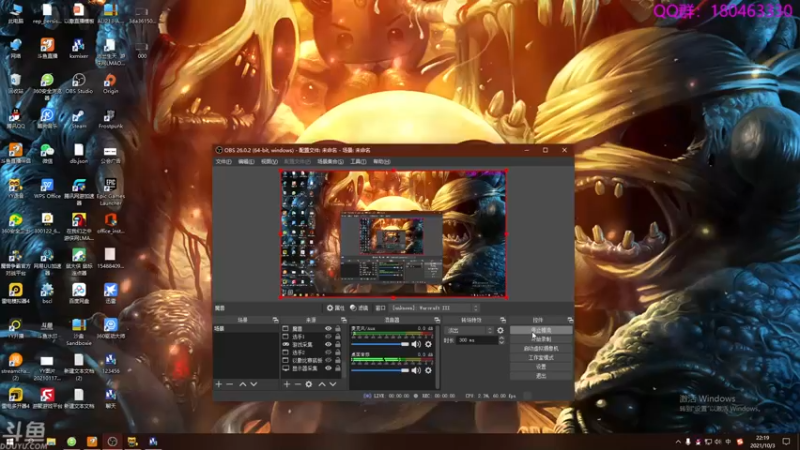800x450 pixels.
Task: Open the 滤镜 filters button
Action: [359, 308]
